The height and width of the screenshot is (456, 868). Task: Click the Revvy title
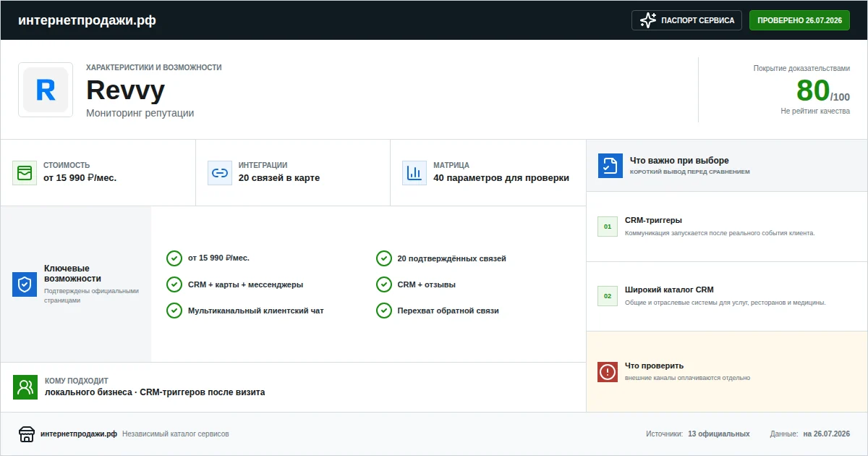126,90
